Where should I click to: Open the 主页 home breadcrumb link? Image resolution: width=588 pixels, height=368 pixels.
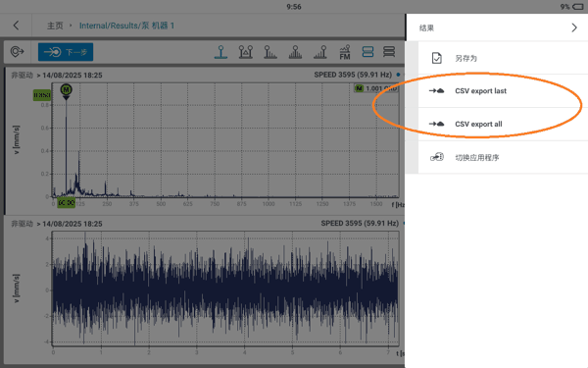click(x=55, y=26)
